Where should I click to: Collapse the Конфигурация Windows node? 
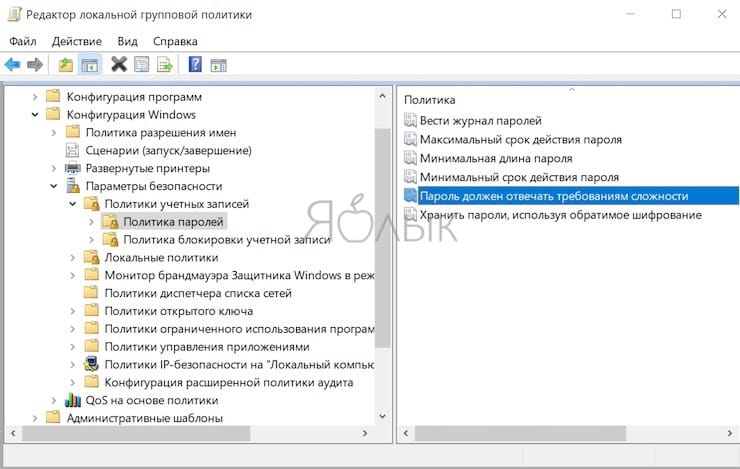click(x=35, y=115)
